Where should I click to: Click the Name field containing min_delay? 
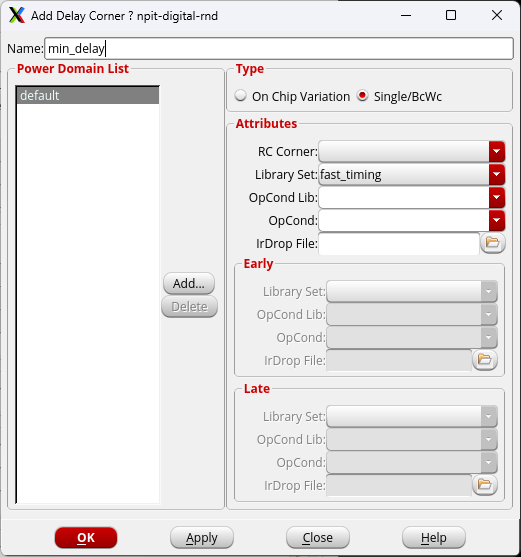coord(279,48)
